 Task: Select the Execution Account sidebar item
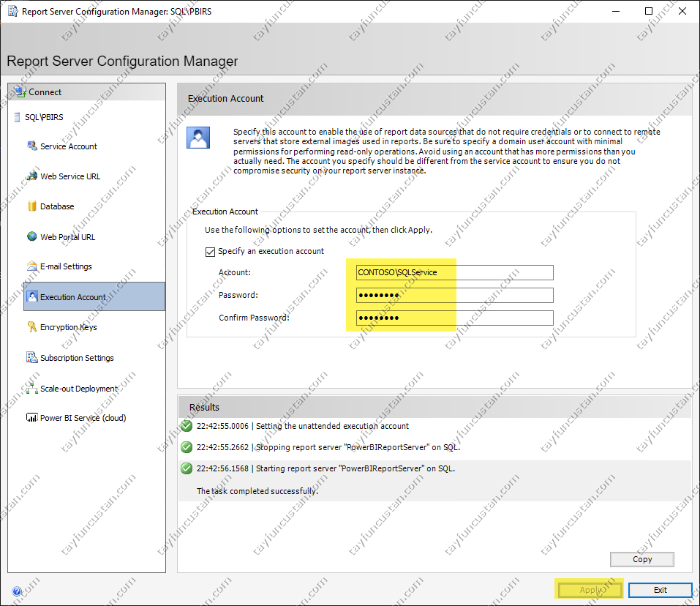94,296
